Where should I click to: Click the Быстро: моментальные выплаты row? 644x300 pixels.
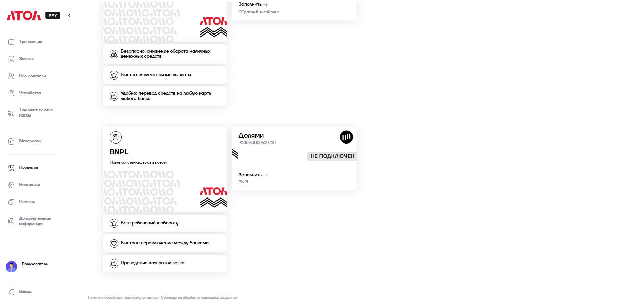(165, 75)
